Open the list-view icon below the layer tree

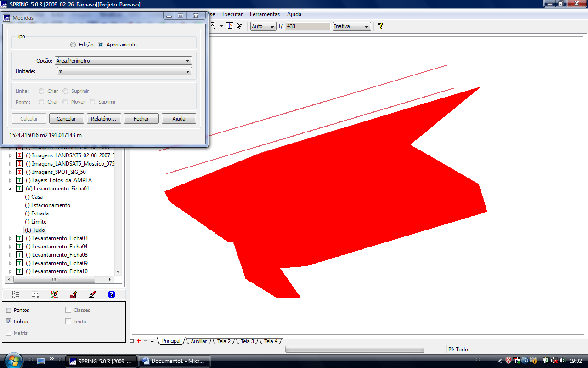pos(16,294)
